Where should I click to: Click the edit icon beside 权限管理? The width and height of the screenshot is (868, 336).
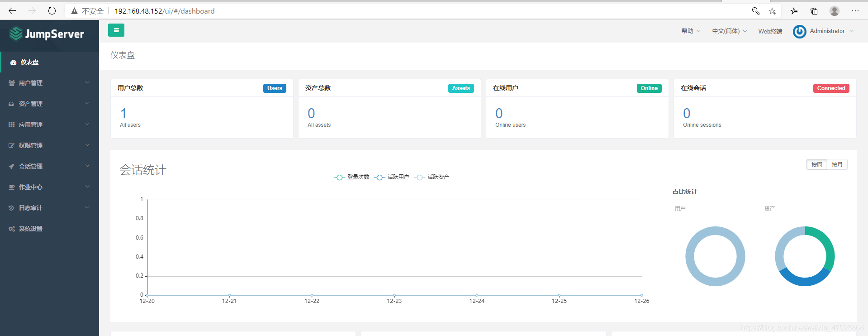point(11,145)
